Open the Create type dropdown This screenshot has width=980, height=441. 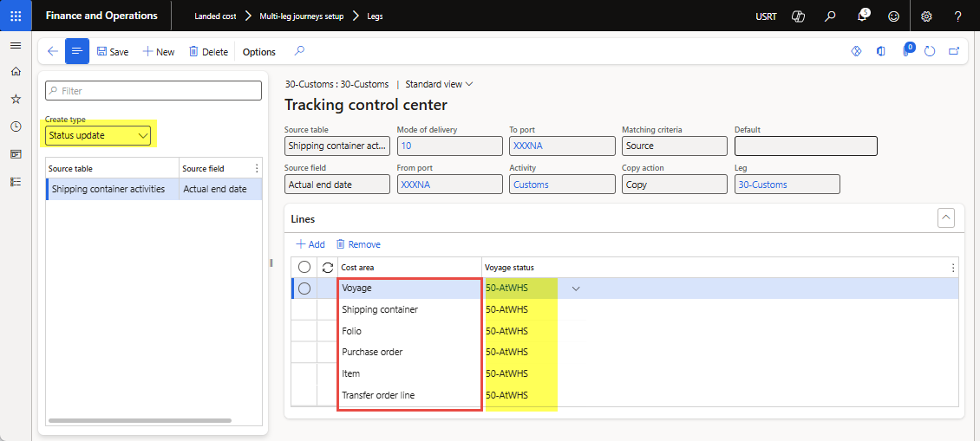pos(99,135)
